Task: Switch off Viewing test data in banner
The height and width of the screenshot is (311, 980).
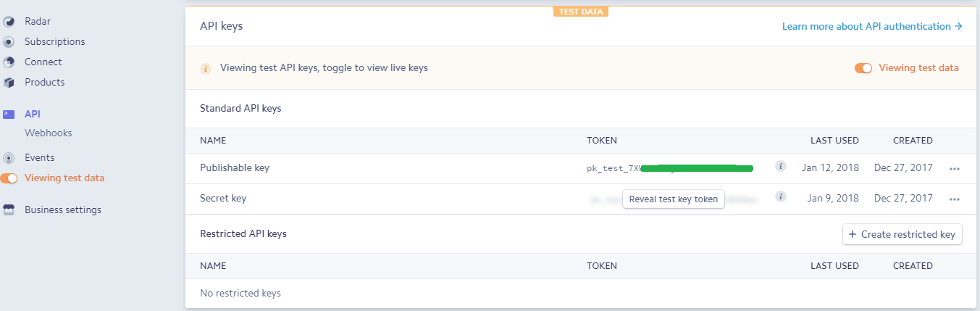Action: pos(863,68)
